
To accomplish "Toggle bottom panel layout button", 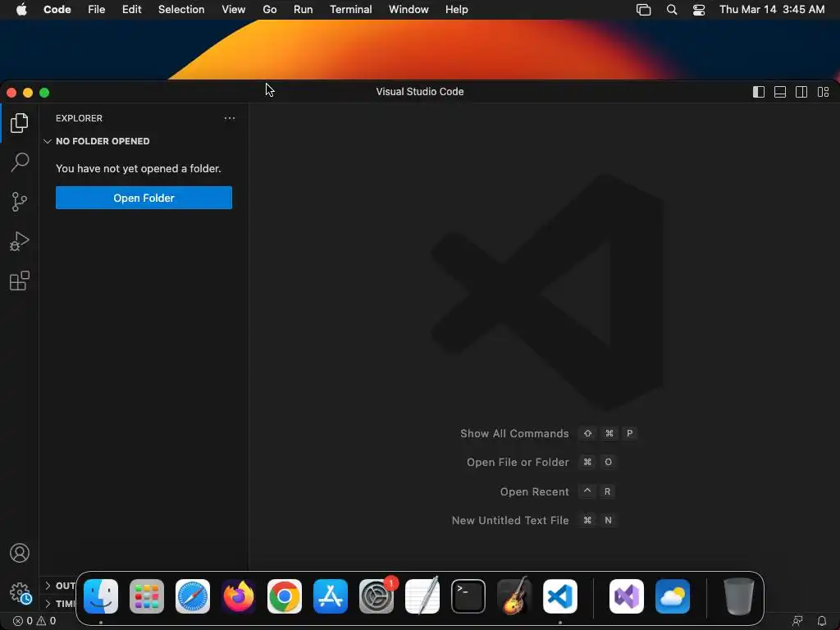I will (780, 92).
